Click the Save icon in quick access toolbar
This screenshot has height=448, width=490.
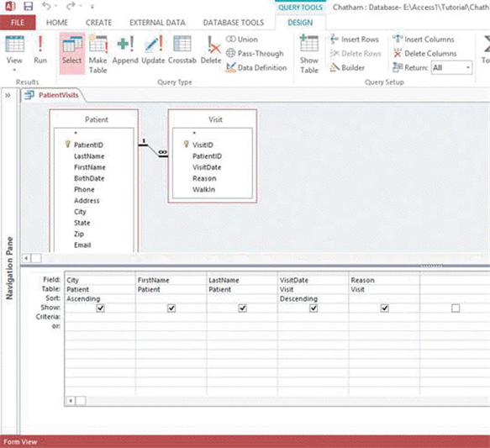28,6
